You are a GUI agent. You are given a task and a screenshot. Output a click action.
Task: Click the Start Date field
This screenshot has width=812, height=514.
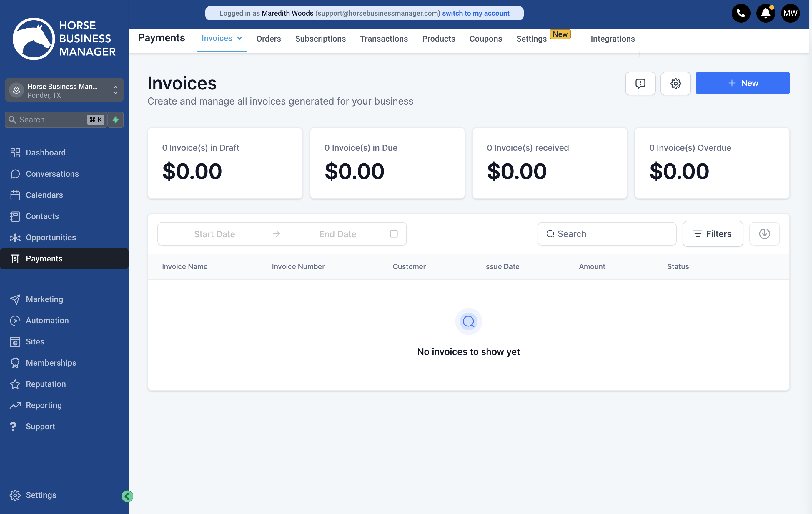point(214,234)
